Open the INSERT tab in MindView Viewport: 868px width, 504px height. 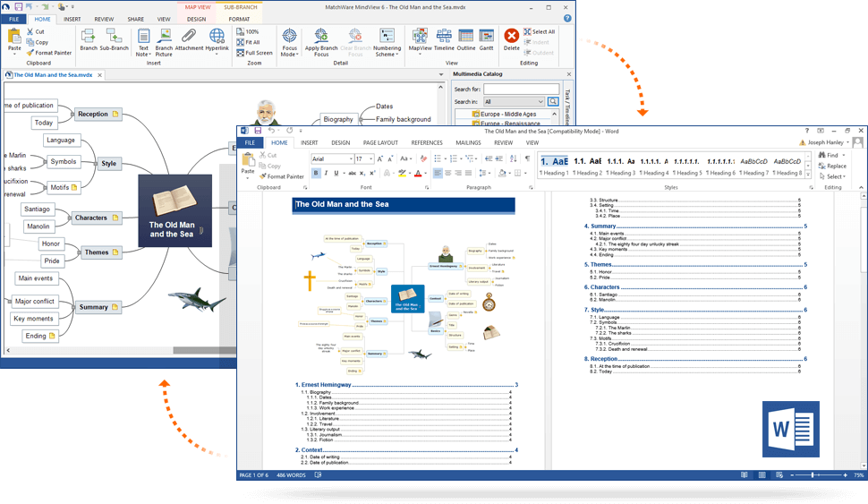(x=72, y=19)
